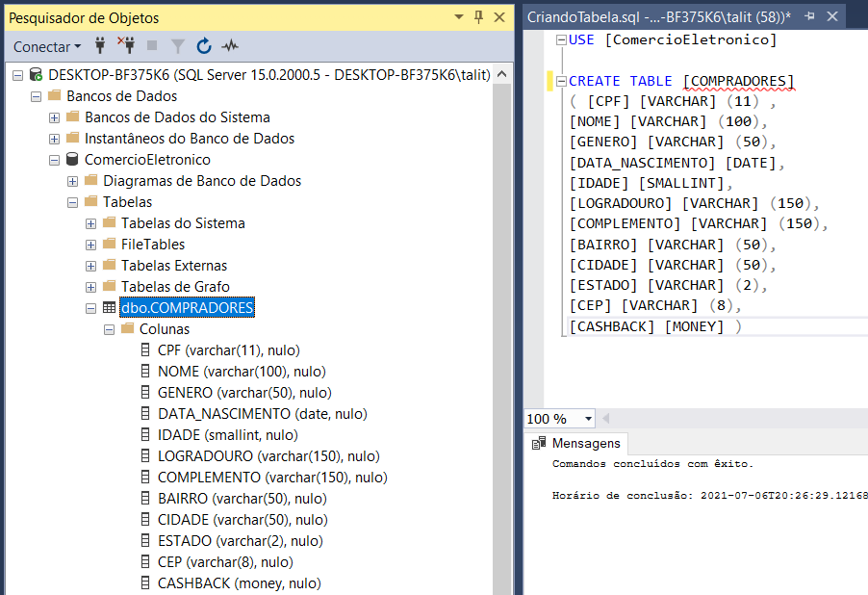Open the Conectar dropdown in Object Explorer
The width and height of the screenshot is (868, 595).
coord(47,46)
